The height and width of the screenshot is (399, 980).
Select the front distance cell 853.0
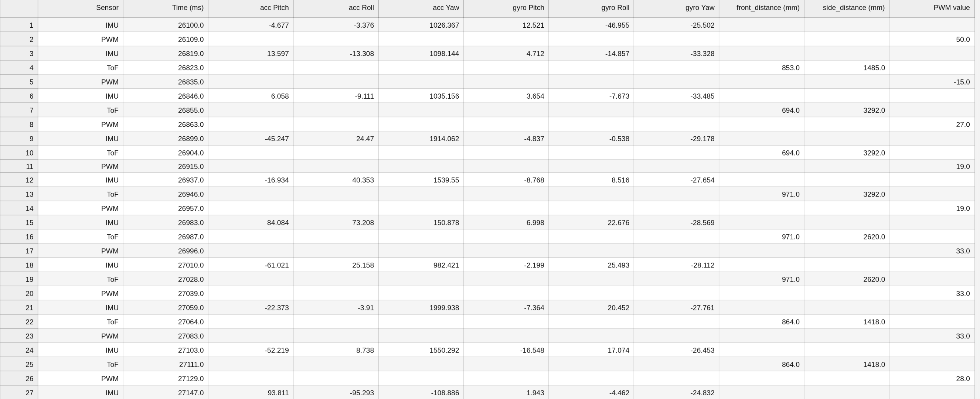coord(761,68)
